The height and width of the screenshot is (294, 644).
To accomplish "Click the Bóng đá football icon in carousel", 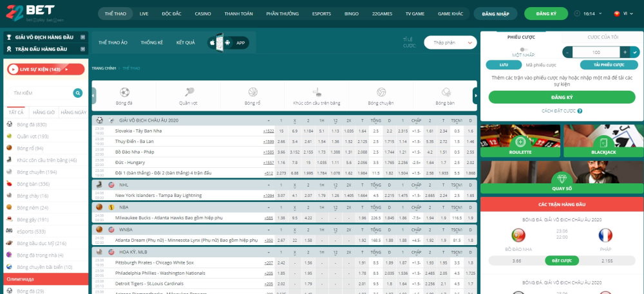I will (124, 92).
